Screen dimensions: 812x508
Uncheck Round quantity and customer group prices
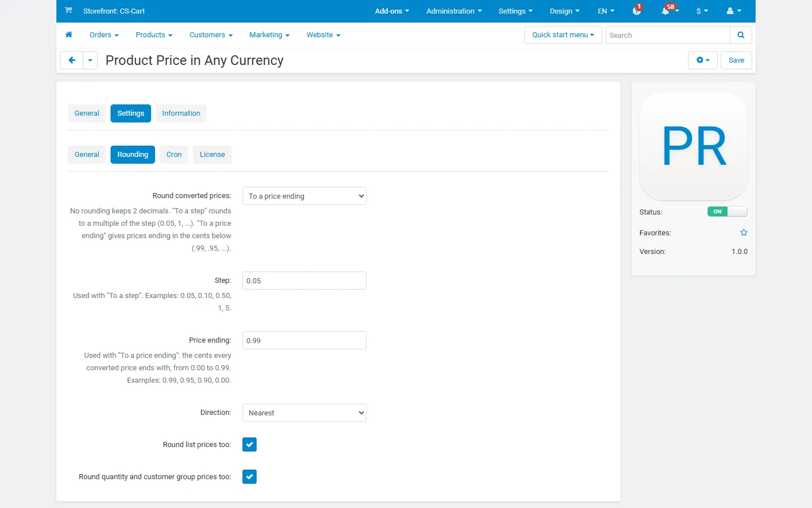coord(250,477)
